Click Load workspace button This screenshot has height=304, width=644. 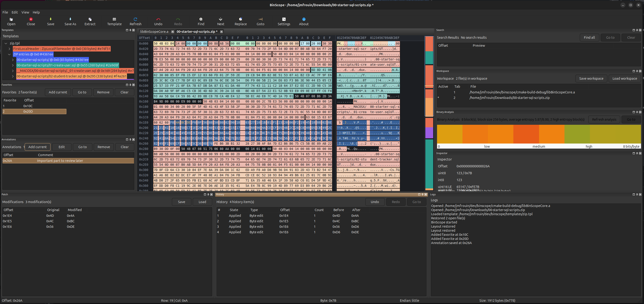click(x=625, y=79)
